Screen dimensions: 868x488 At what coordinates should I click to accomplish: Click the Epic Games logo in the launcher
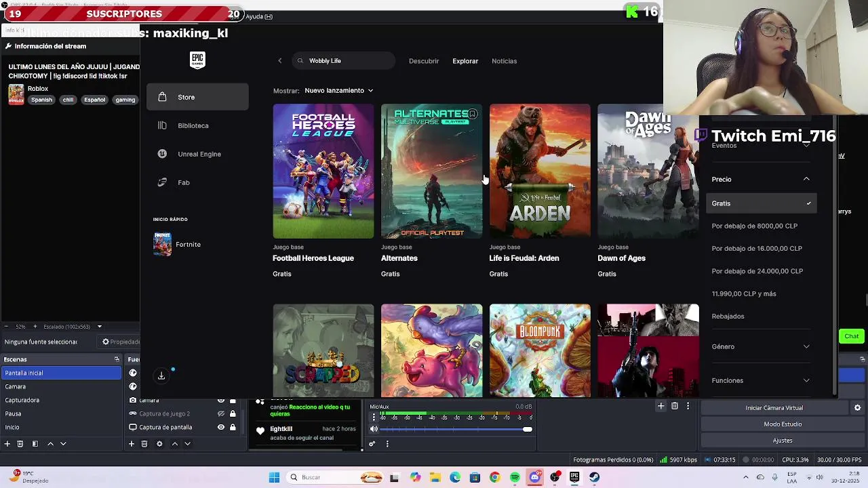click(x=197, y=60)
